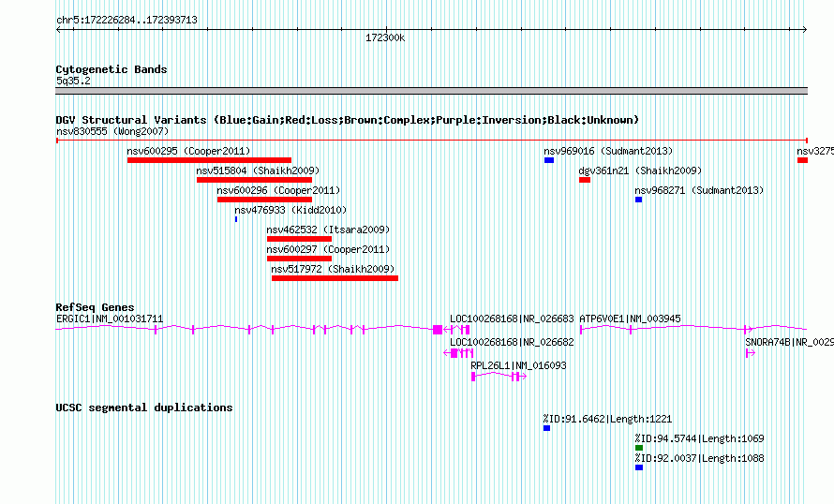Select the nsv600295 (Cooper2011) red loss bar
This screenshot has width=834, height=504.
tap(209, 160)
